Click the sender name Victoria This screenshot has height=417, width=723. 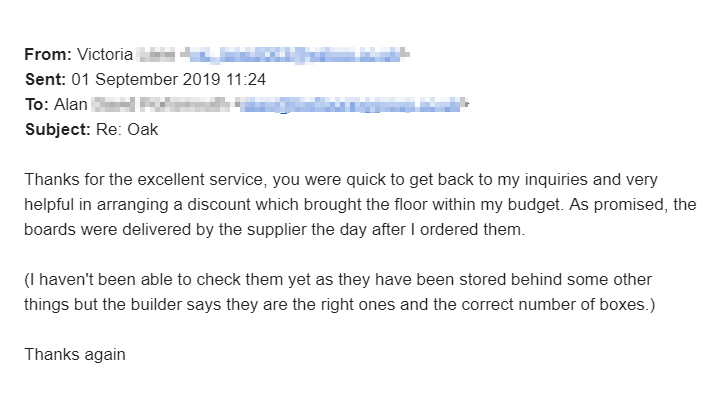[x=103, y=53]
